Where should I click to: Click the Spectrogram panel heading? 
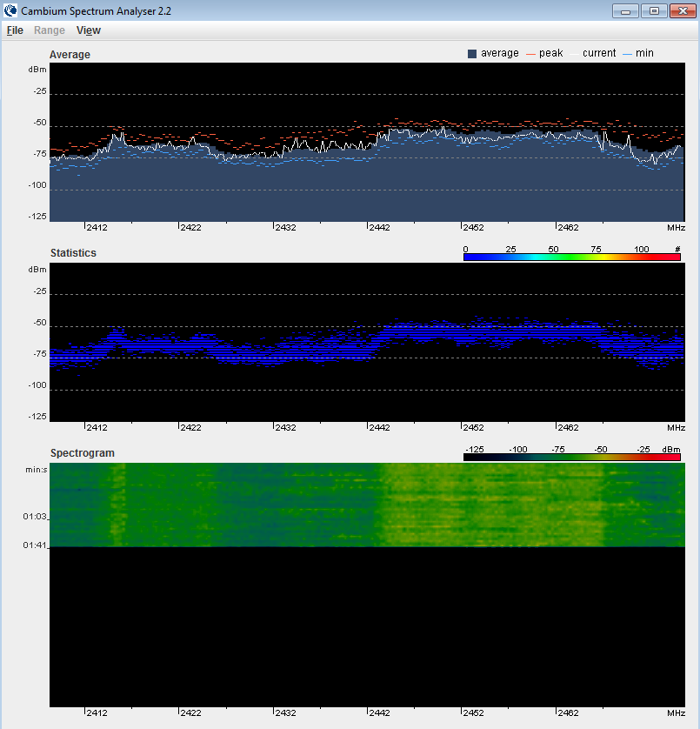82,453
